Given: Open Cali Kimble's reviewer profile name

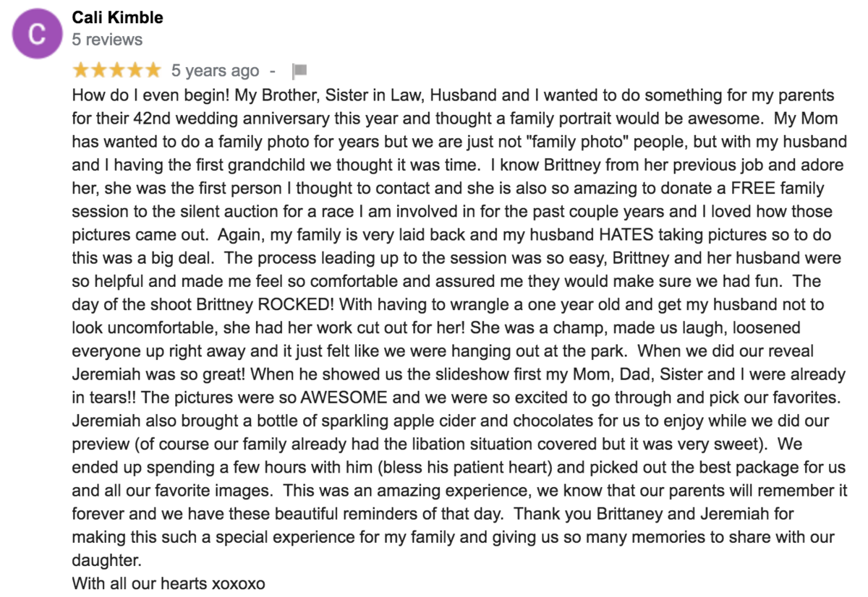Looking at the screenshot, I should click(117, 17).
